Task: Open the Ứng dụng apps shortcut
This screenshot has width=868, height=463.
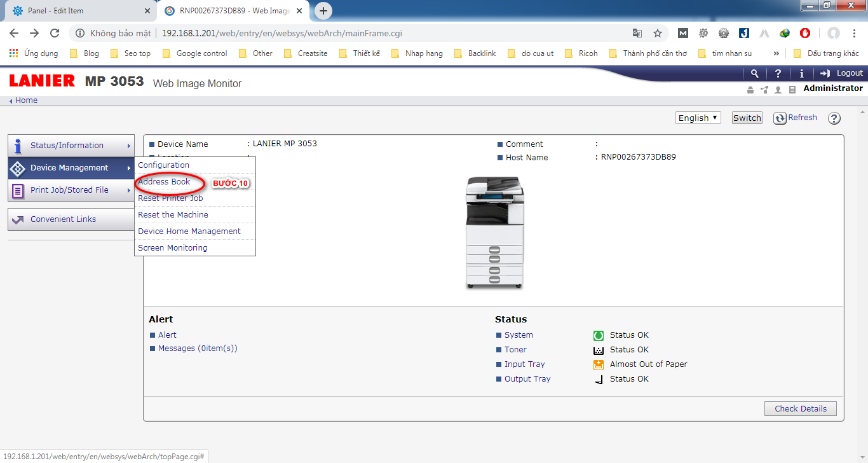Action: pos(34,53)
